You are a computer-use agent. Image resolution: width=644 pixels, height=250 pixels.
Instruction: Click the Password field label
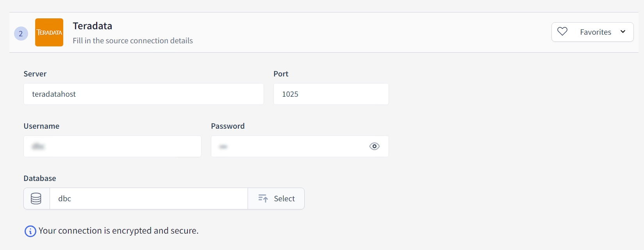228,126
